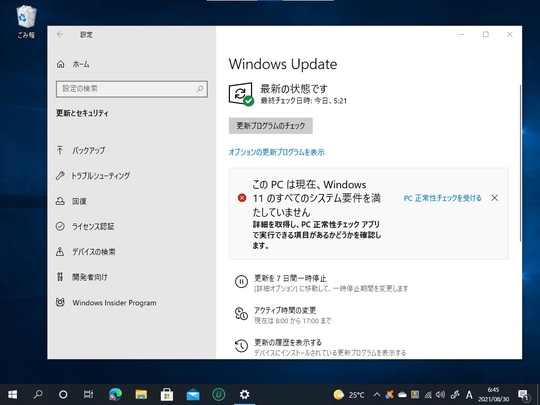Open the ごみ箱 recycle bin on desktop
Image resolution: width=540 pixels, height=405 pixels.
tap(26, 21)
